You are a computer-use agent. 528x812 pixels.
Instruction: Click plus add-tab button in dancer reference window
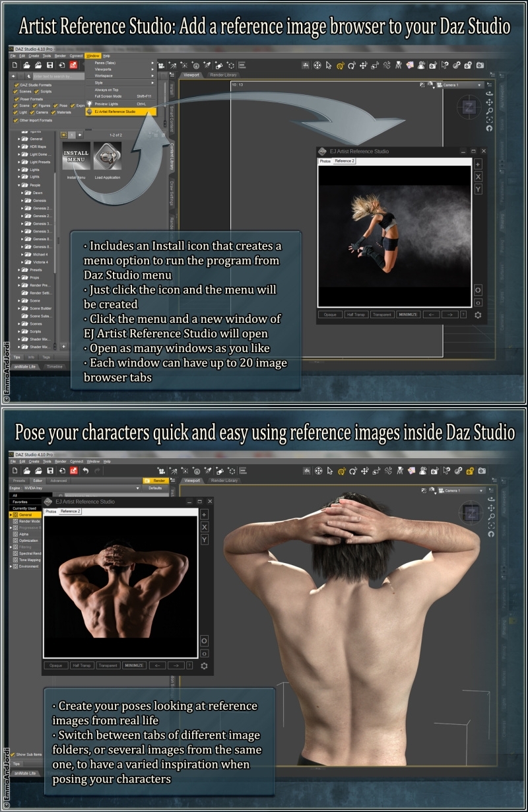coord(478,164)
